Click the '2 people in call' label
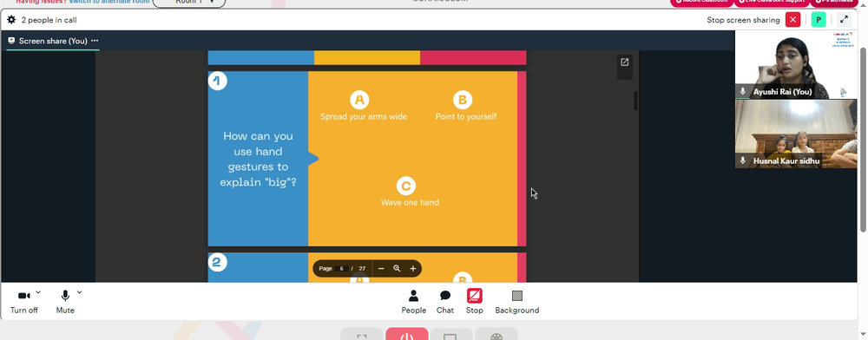Viewport: 868px width, 340px height. 49,20
